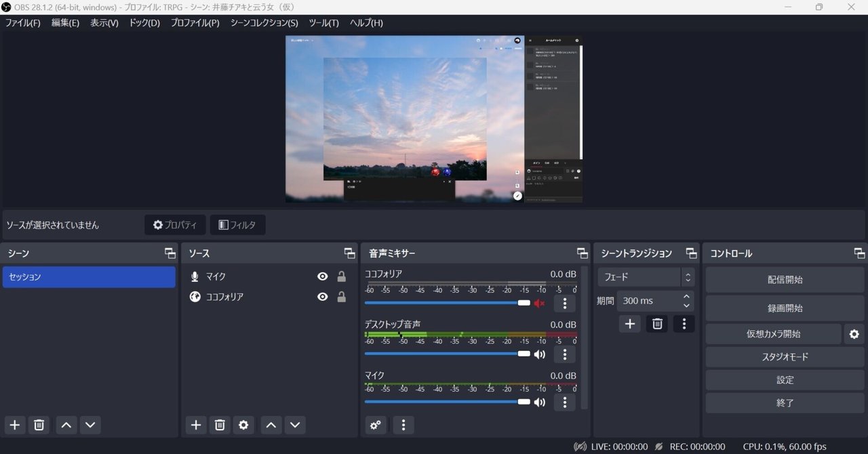Click the remove transition trash icon
Viewport: 868px width, 454px height.
click(656, 324)
